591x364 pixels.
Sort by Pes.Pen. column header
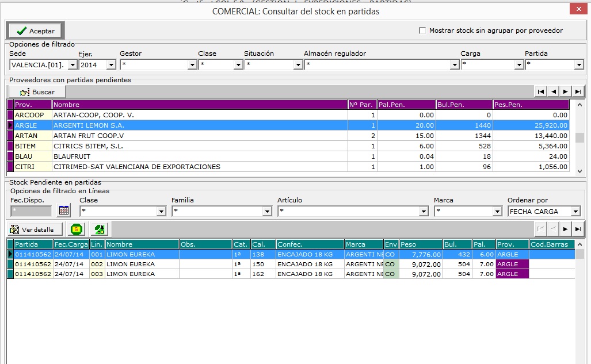tap(531, 105)
